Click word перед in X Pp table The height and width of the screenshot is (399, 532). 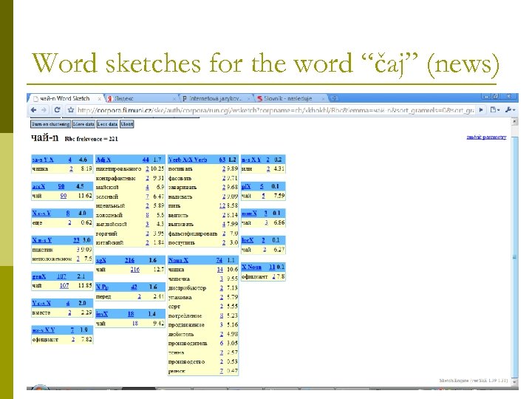coord(103,296)
